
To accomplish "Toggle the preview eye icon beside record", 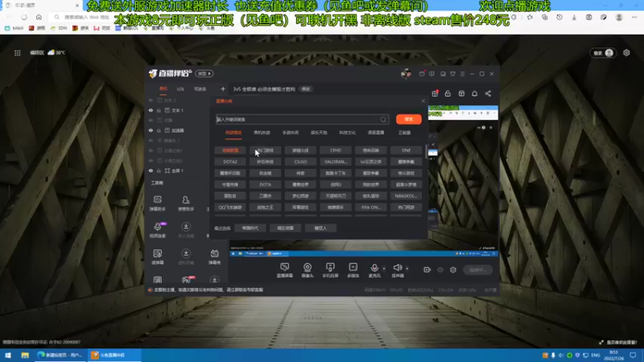I will click(x=440, y=269).
